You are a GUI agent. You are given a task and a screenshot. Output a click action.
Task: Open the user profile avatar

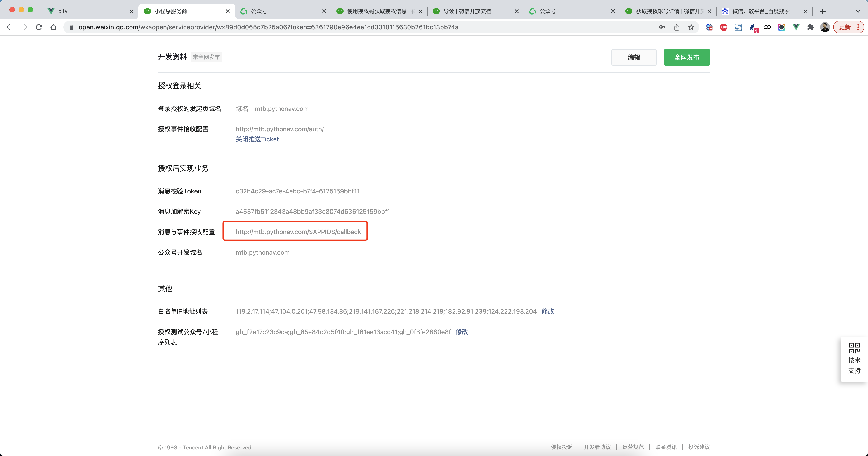coord(825,27)
